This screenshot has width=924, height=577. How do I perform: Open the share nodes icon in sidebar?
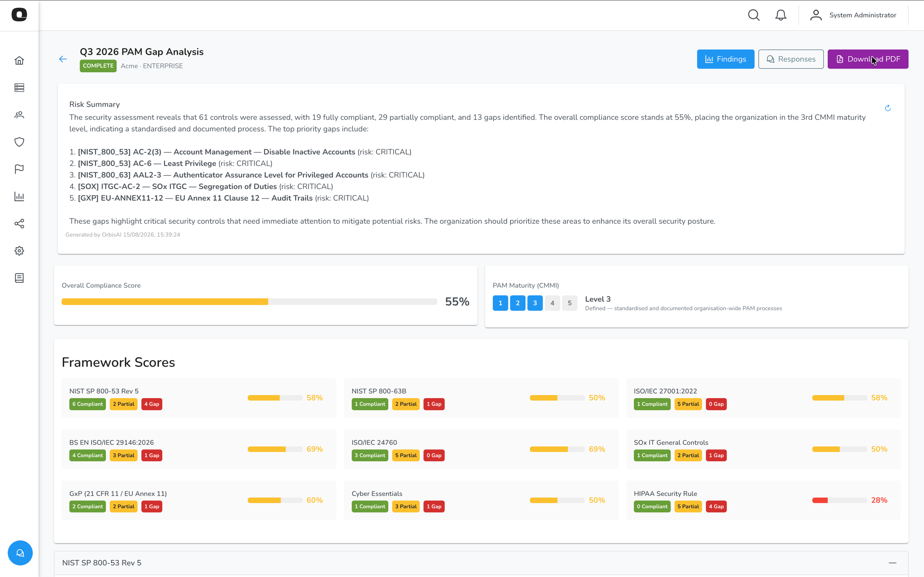(19, 223)
